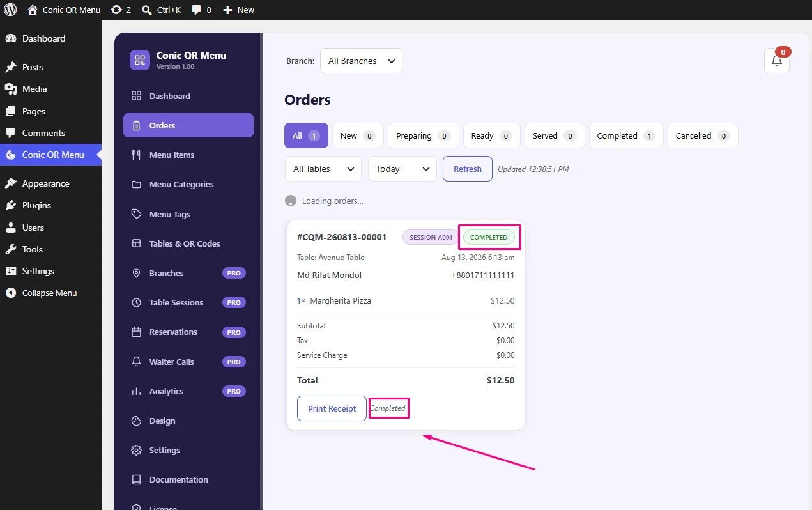The height and width of the screenshot is (510, 812).
Task: Click italic Completed text beside Print Receipt
Action: coord(388,408)
